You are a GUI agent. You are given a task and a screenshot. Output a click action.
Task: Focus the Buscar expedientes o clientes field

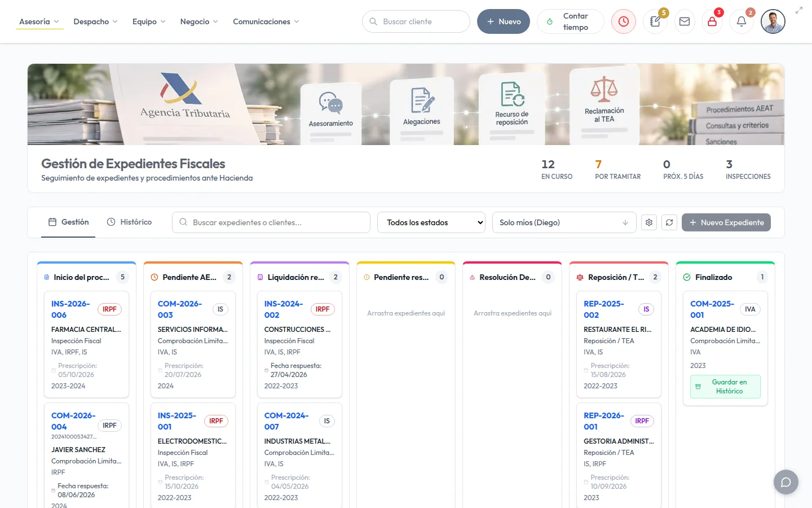tap(271, 222)
